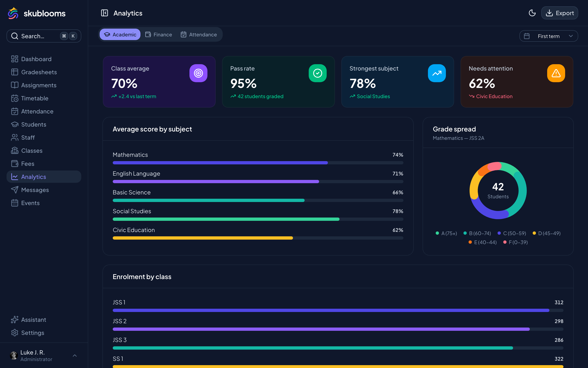Click Needs attention warning icon
The width and height of the screenshot is (588, 368).
click(x=556, y=73)
